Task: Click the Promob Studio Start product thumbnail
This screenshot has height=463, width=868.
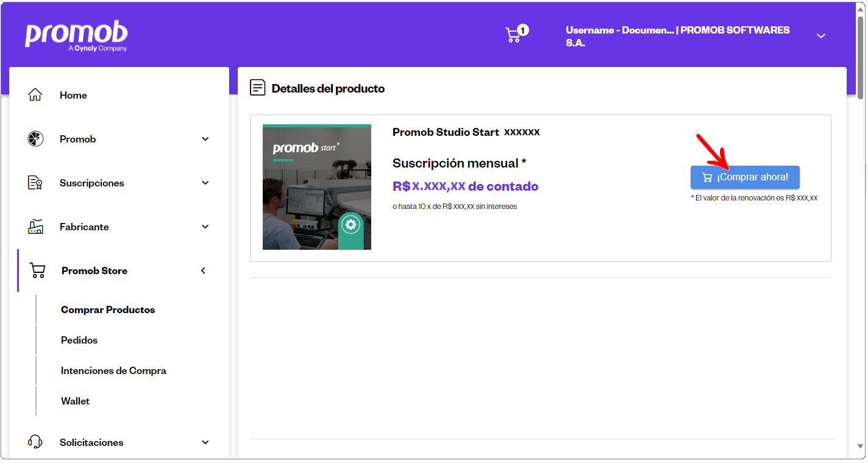Action: click(317, 187)
